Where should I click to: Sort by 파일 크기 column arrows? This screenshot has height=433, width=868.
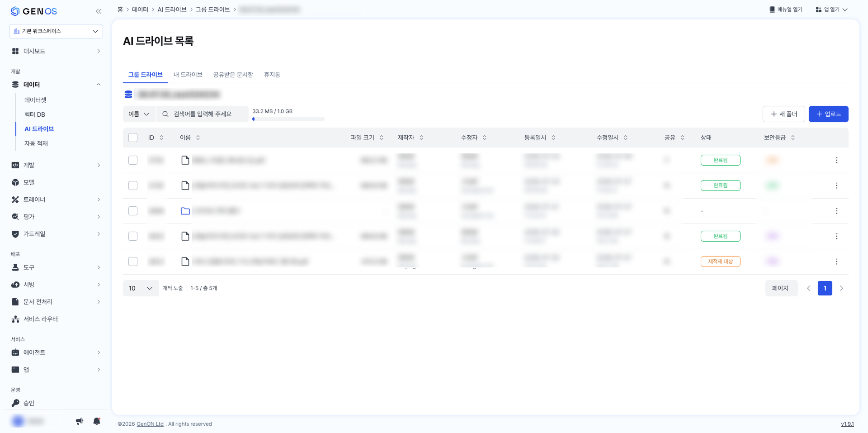click(x=382, y=138)
